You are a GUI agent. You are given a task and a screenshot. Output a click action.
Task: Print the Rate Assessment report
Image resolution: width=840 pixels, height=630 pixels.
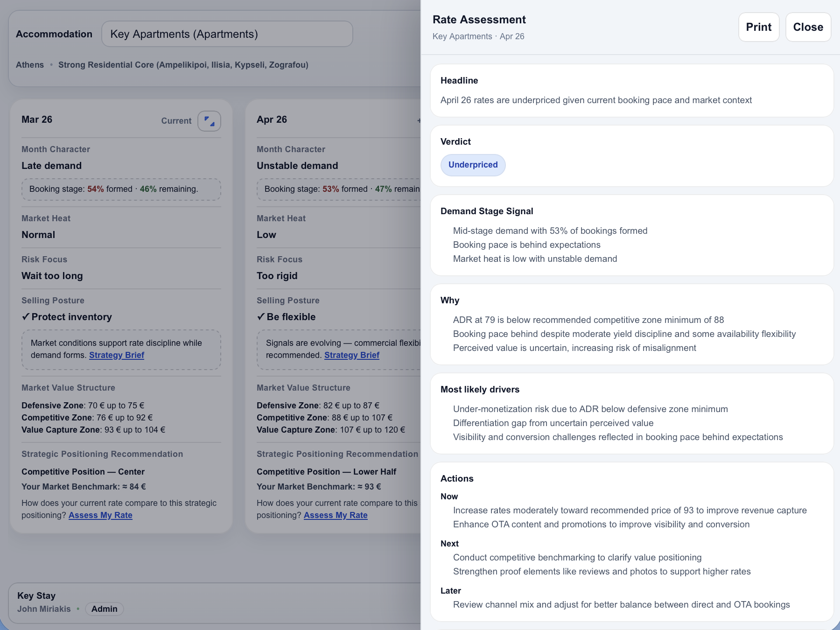click(758, 27)
